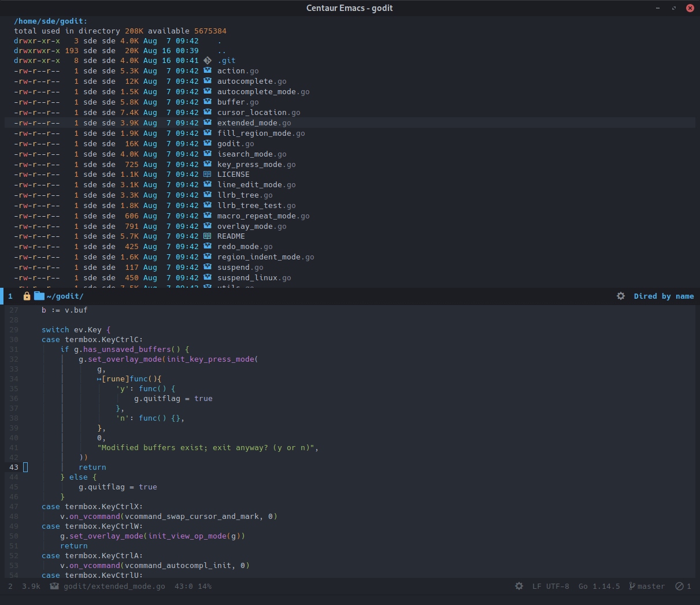Screen dimensions: 700x605
Task: Click 'g.quitflag = true' on line 45
Action: click(118, 487)
